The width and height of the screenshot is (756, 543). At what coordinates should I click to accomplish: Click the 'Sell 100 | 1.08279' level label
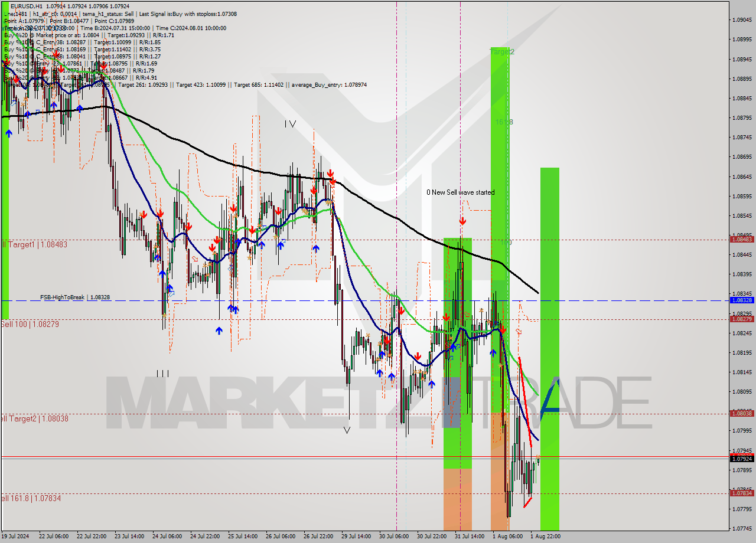click(30, 324)
